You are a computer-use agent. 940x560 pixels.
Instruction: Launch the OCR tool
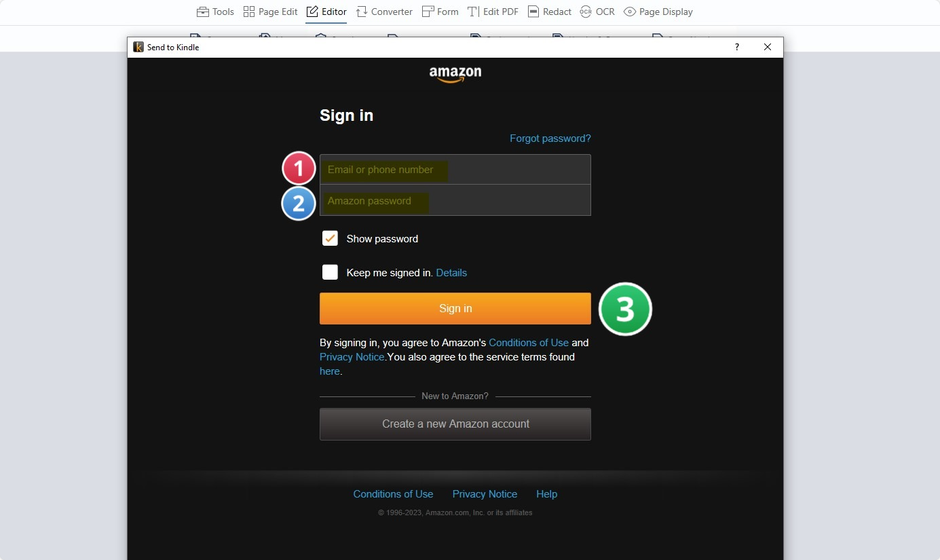tap(597, 12)
